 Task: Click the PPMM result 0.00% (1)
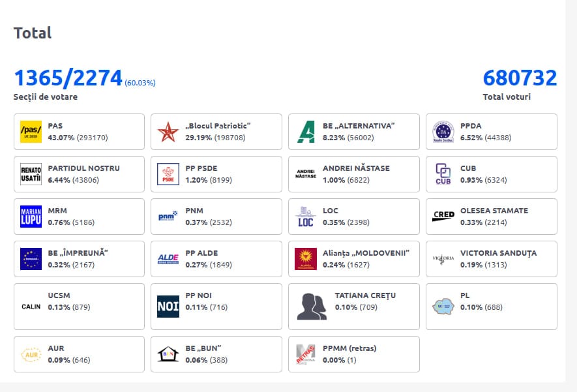pos(340,360)
